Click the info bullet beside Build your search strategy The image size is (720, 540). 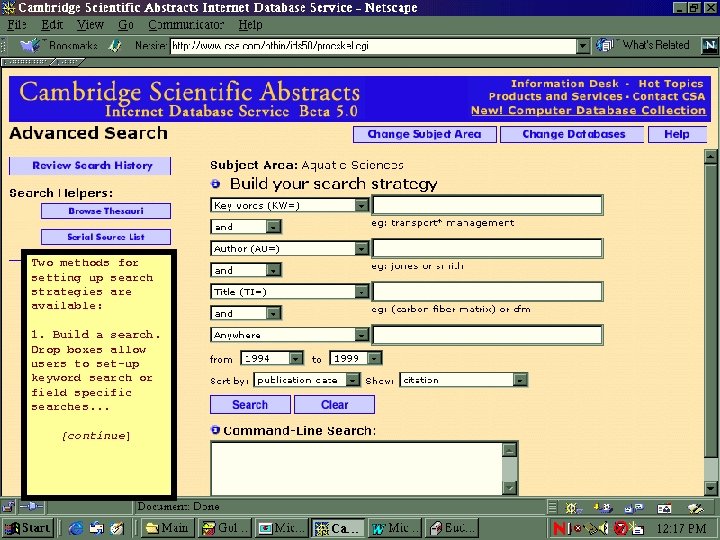pyautogui.click(x=215, y=184)
